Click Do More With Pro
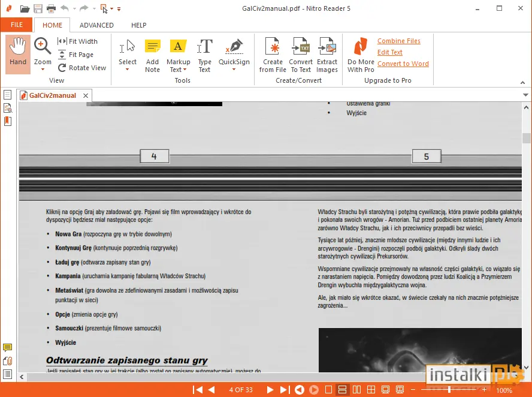Viewport: 532px width, 397px height. (x=361, y=55)
